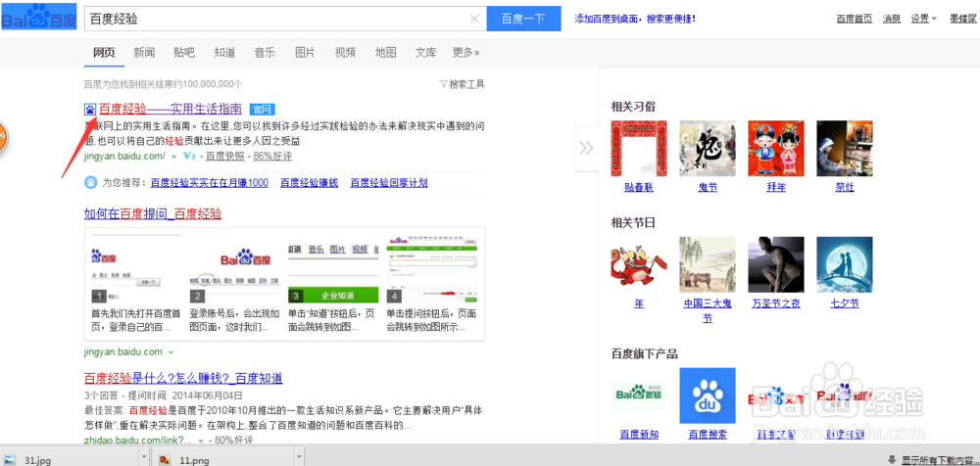Screen dimensions: 980x466
Task: Expand dropdown arrow after jingyan.baidu.com second result
Action: pos(170,352)
